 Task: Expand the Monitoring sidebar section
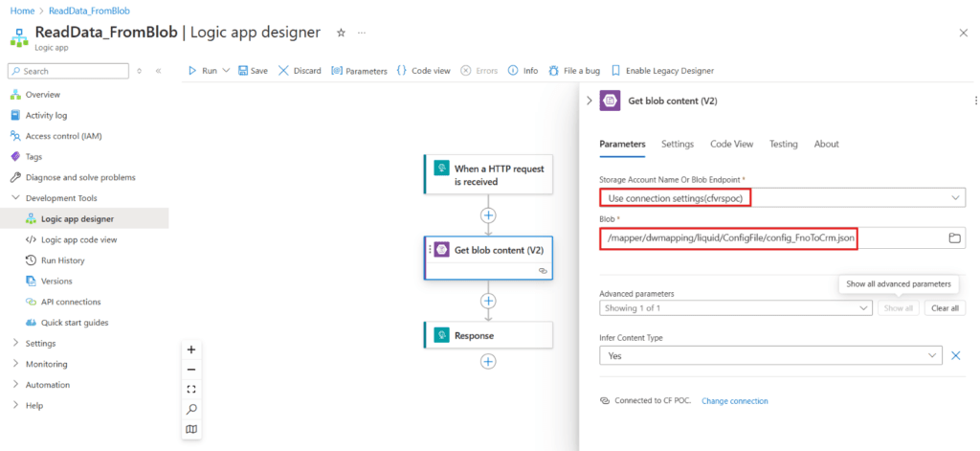pyautogui.click(x=15, y=364)
